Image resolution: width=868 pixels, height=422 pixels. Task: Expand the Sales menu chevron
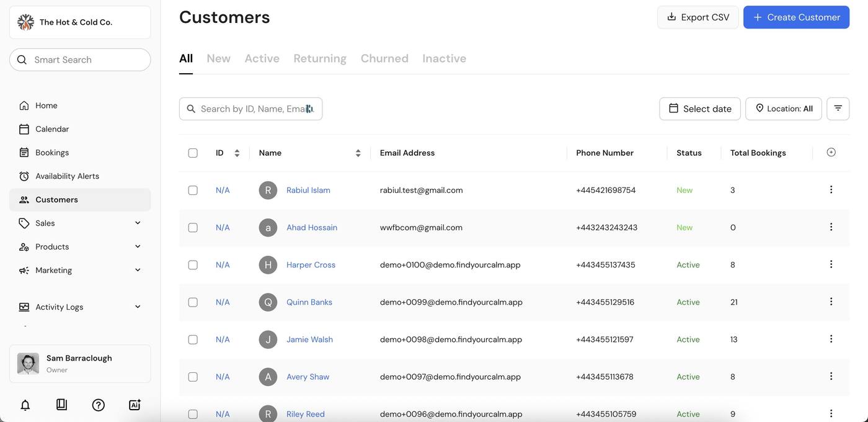pyautogui.click(x=138, y=223)
